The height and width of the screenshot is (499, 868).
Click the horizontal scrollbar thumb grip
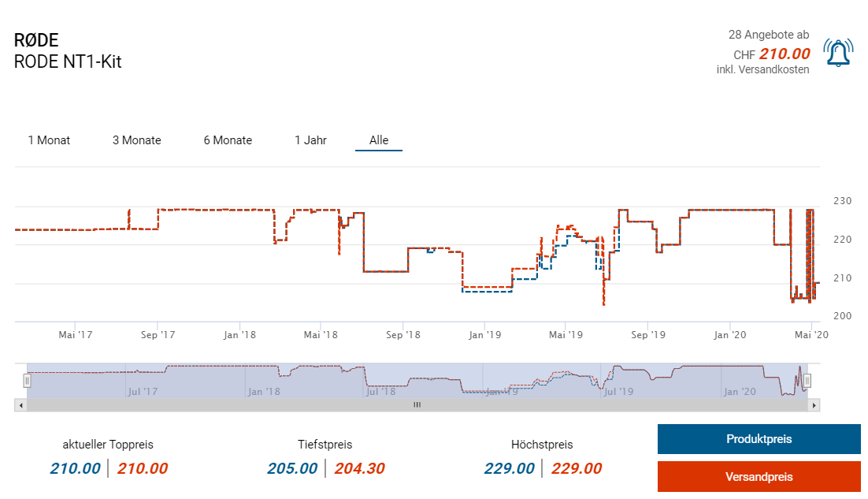(x=417, y=404)
